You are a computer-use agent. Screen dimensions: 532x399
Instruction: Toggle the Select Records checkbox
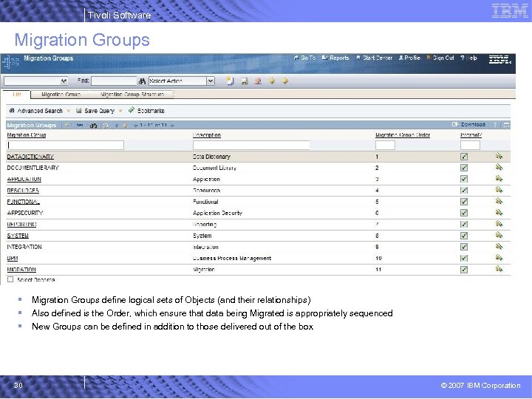click(x=10, y=279)
